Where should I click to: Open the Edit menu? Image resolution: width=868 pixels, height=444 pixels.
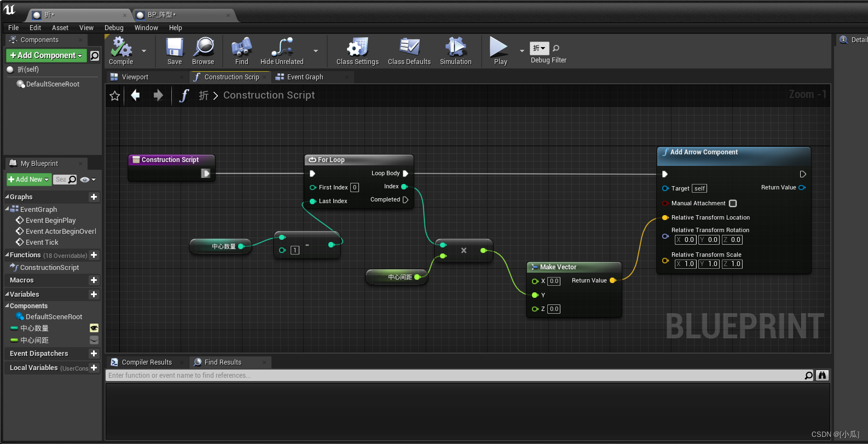point(36,28)
